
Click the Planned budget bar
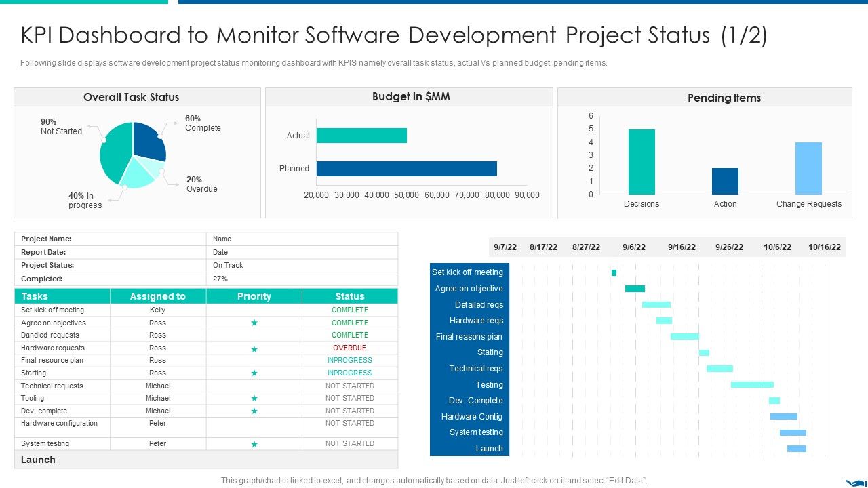pos(406,168)
